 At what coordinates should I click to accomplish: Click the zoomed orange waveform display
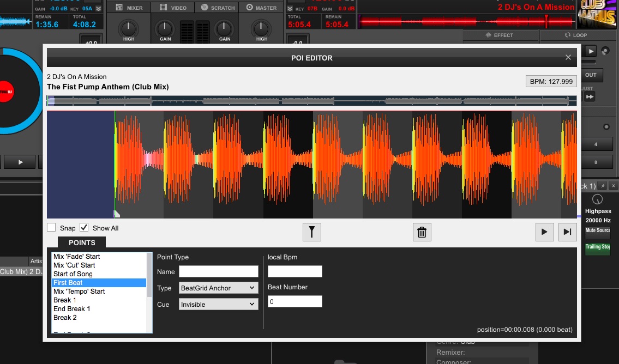pos(311,165)
